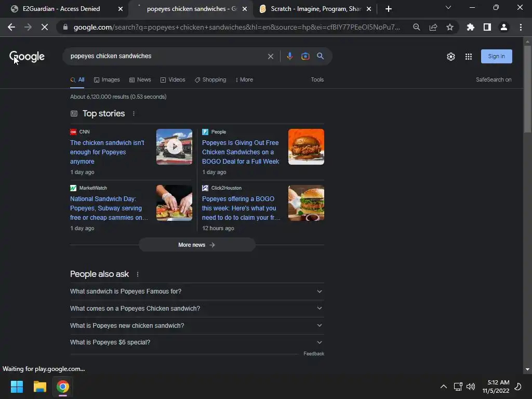
Task: Click the scrollbar down arrow
Action: [x=527, y=369]
